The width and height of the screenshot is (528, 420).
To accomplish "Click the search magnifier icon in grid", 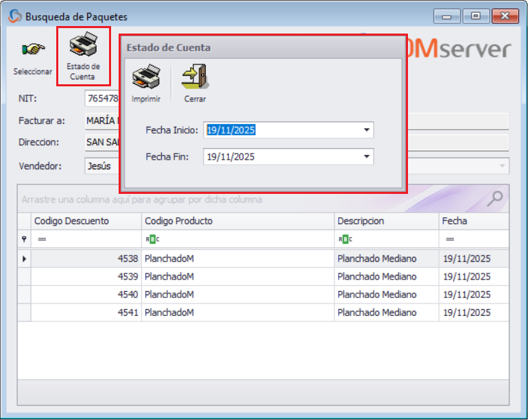I will click(494, 199).
